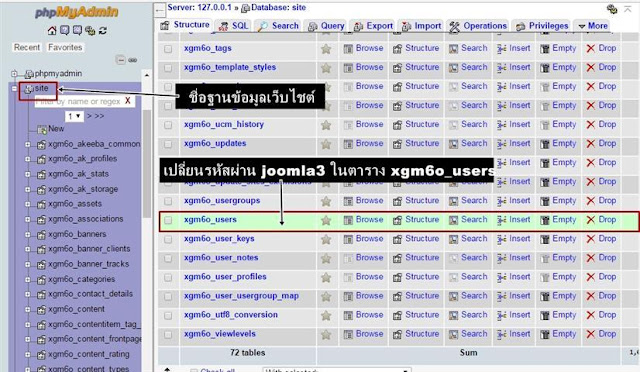Click favorite star for xgm6o_user_usergroup_map
This screenshot has width=640, height=372.
(326, 297)
